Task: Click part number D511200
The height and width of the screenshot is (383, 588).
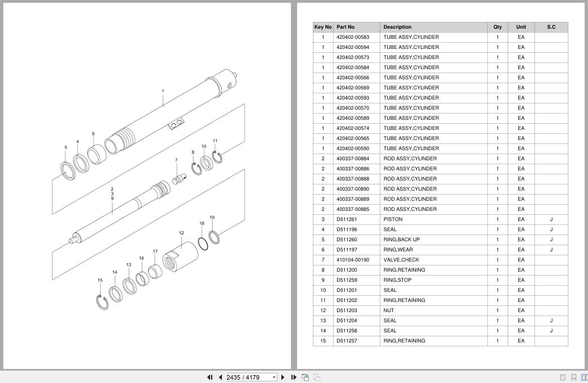Action: point(347,270)
